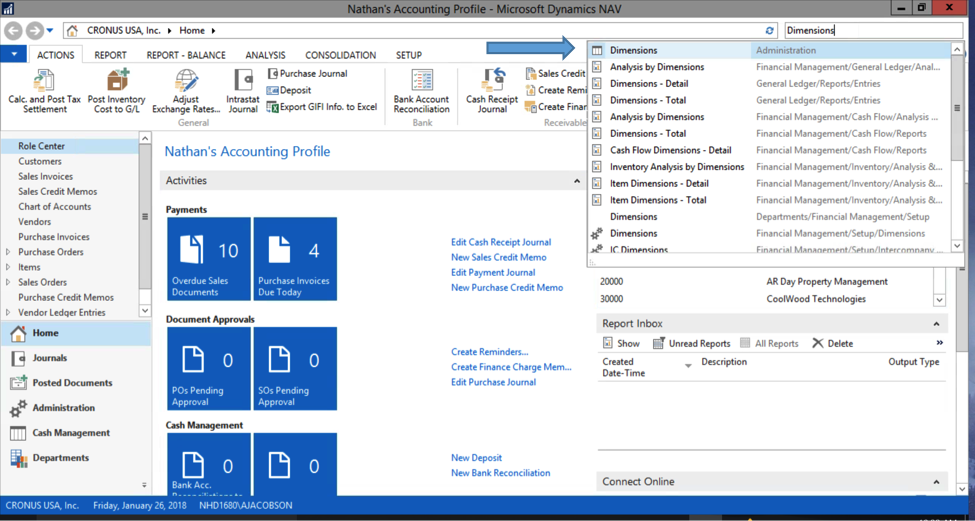975x521 pixels.
Task: Click New Sales Credit Memo link
Action: 499,257
